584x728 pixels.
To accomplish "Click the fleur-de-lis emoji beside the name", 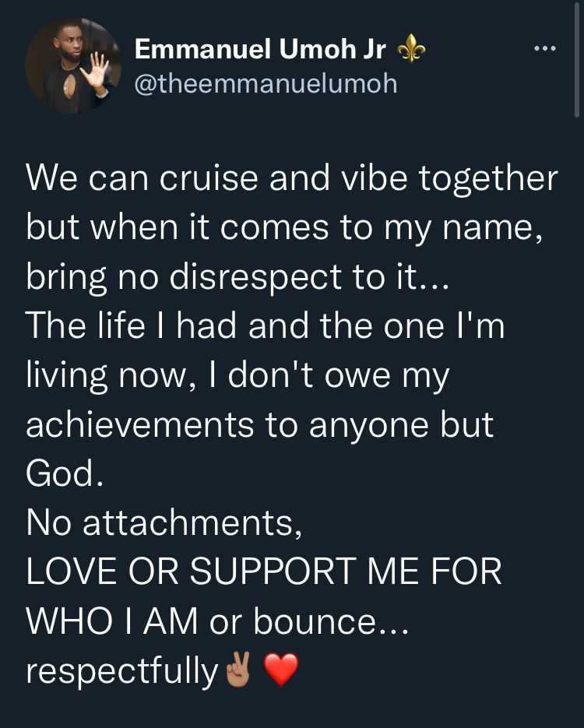I will [412, 47].
